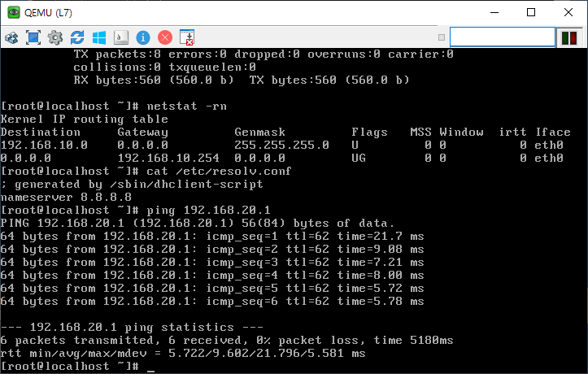The image size is (588, 374).
Task: Click the blue refresh arrows icon
Action: (77, 37)
